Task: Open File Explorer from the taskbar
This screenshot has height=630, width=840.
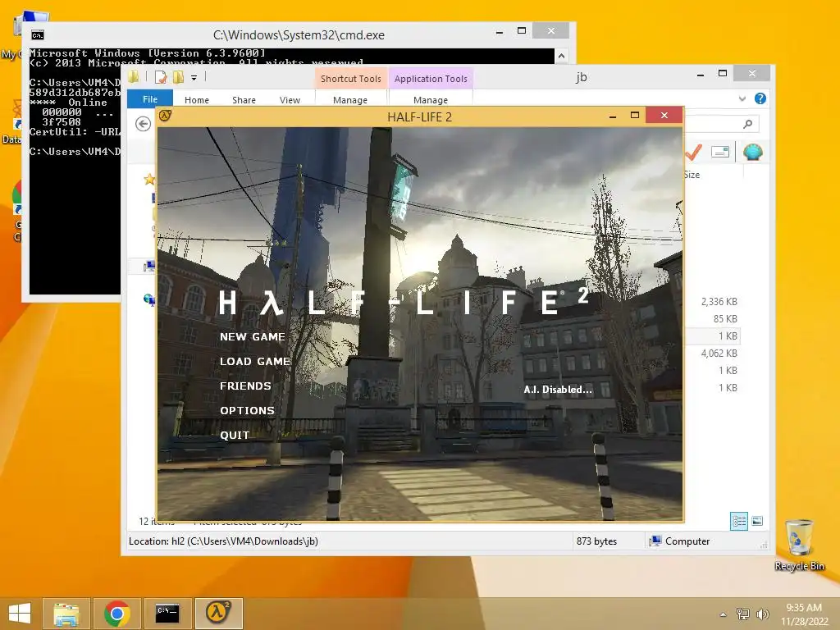Action: 66,614
